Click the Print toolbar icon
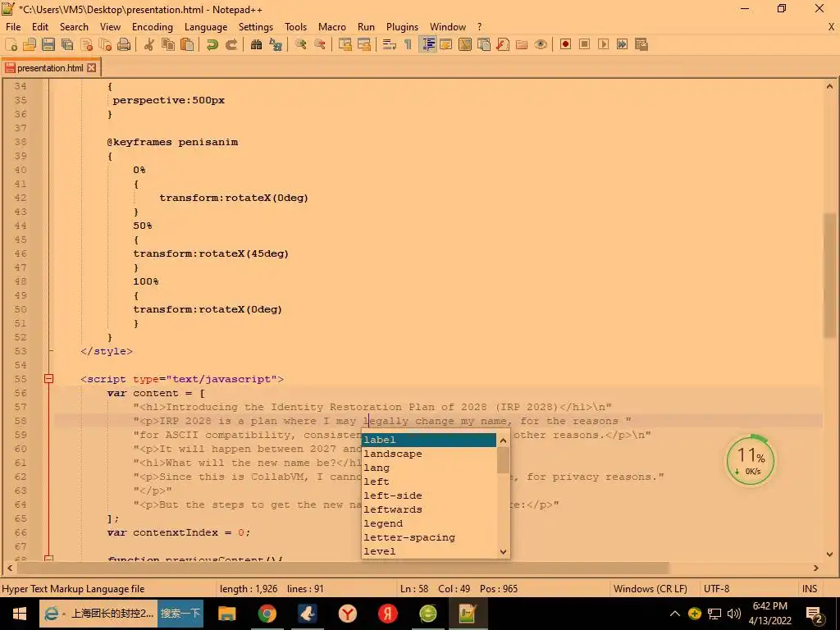Image resolution: width=840 pixels, height=630 pixels. (124, 44)
